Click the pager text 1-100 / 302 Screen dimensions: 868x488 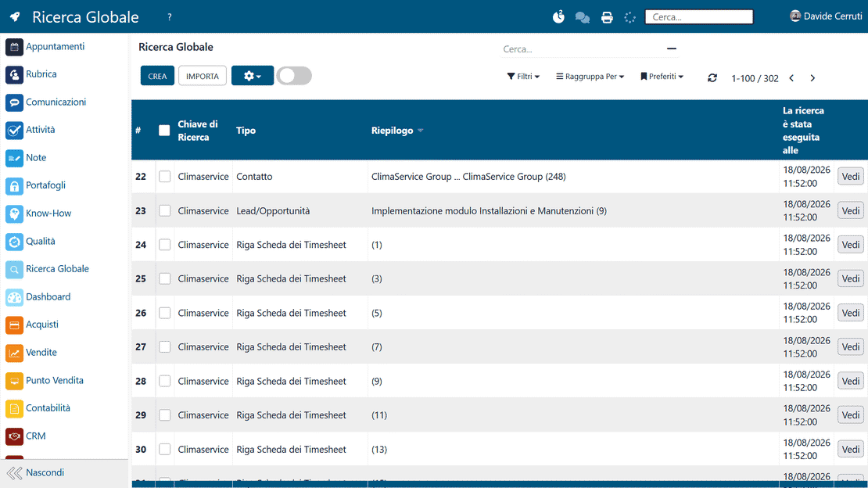(755, 78)
